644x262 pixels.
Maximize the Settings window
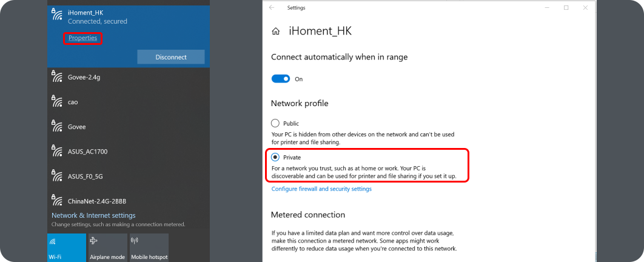click(x=566, y=8)
